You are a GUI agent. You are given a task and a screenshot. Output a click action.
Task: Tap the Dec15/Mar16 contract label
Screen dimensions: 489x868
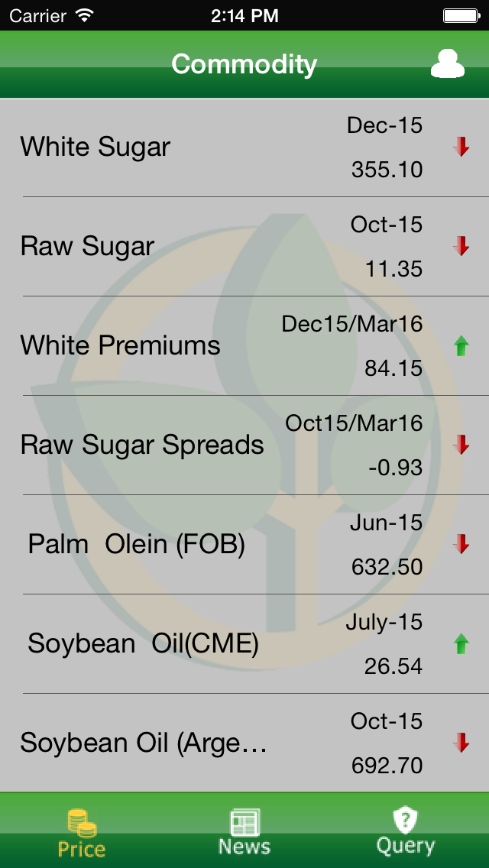click(351, 324)
